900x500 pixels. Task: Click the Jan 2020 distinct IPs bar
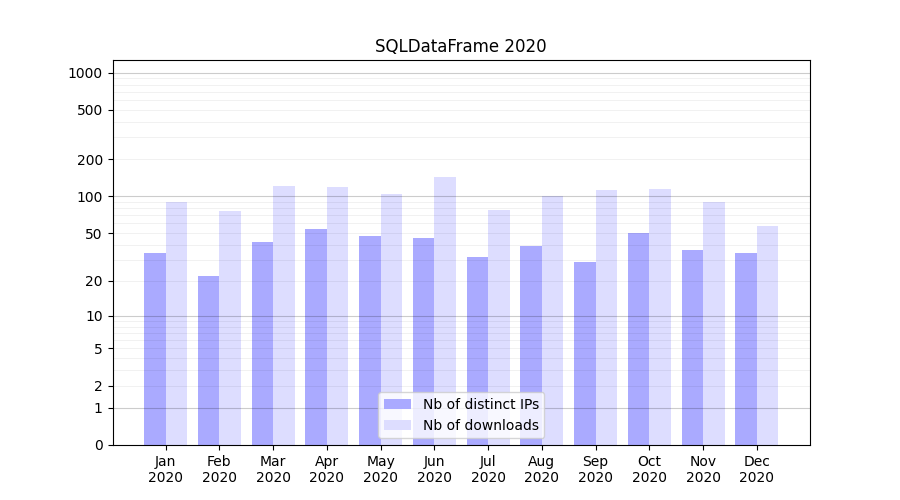click(155, 348)
